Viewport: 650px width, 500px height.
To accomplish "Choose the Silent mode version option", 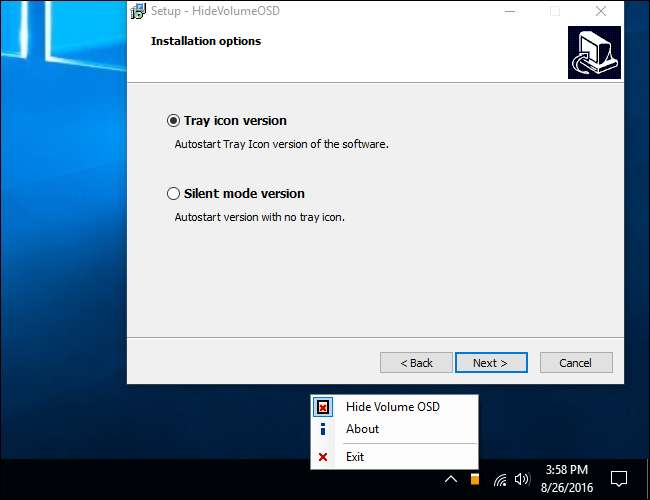I will pos(173,194).
